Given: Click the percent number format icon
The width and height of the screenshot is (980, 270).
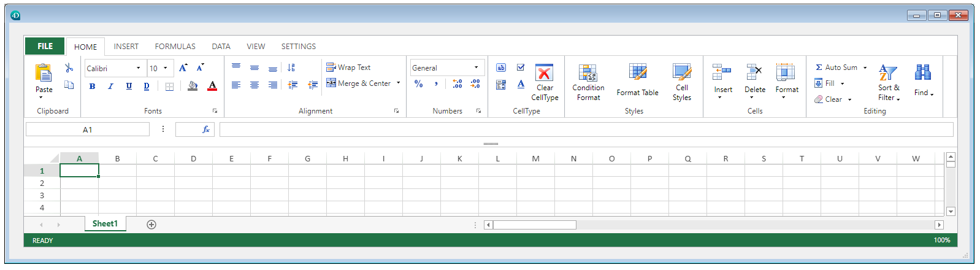Looking at the screenshot, I should pyautogui.click(x=418, y=84).
